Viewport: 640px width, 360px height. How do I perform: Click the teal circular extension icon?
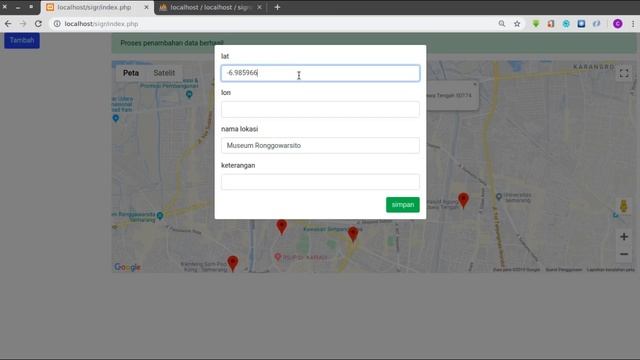566,24
